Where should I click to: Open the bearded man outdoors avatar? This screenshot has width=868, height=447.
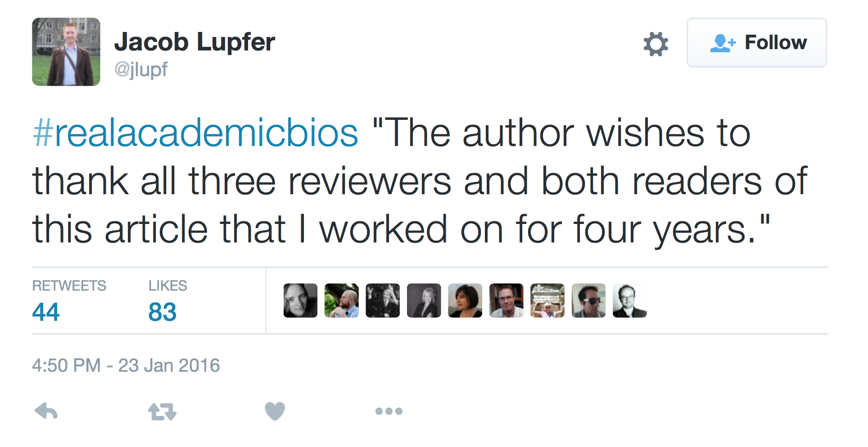coord(342,301)
